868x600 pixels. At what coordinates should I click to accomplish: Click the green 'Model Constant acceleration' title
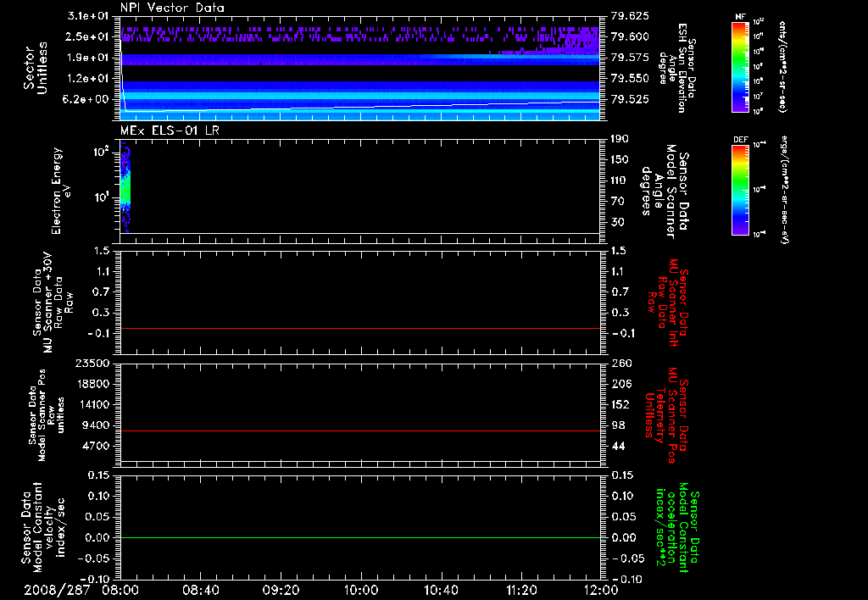tap(677, 527)
